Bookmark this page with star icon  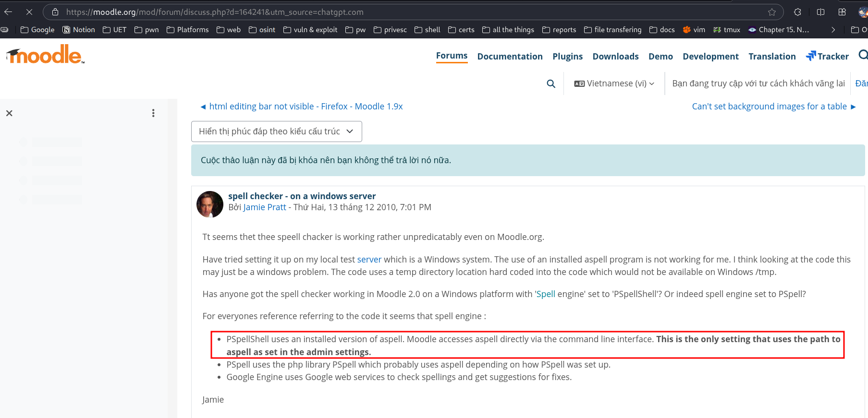[771, 12]
